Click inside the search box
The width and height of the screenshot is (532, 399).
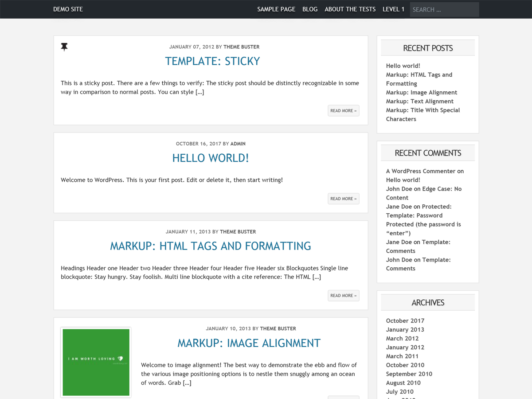click(444, 9)
